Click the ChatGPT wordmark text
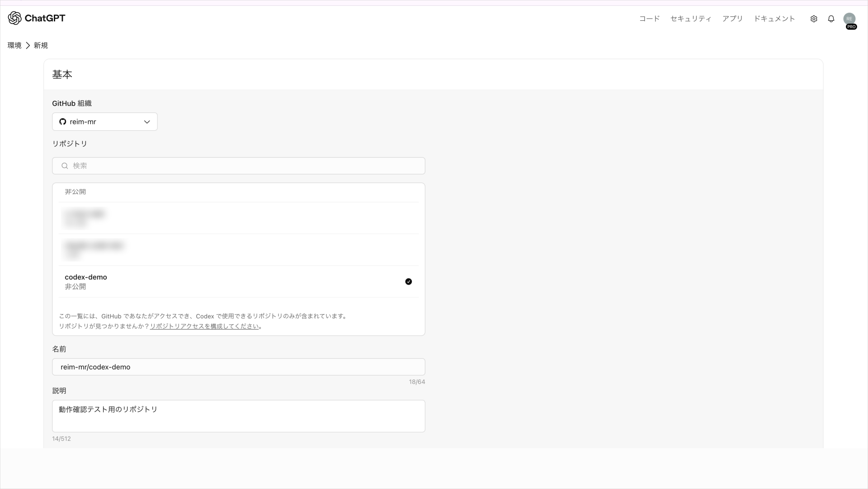This screenshot has height=489, width=868. pos(45,18)
